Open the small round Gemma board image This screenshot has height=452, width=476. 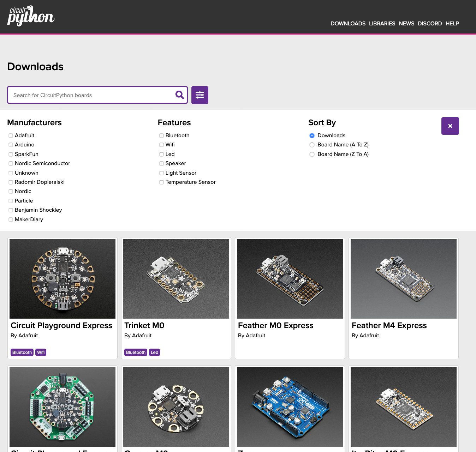(176, 407)
